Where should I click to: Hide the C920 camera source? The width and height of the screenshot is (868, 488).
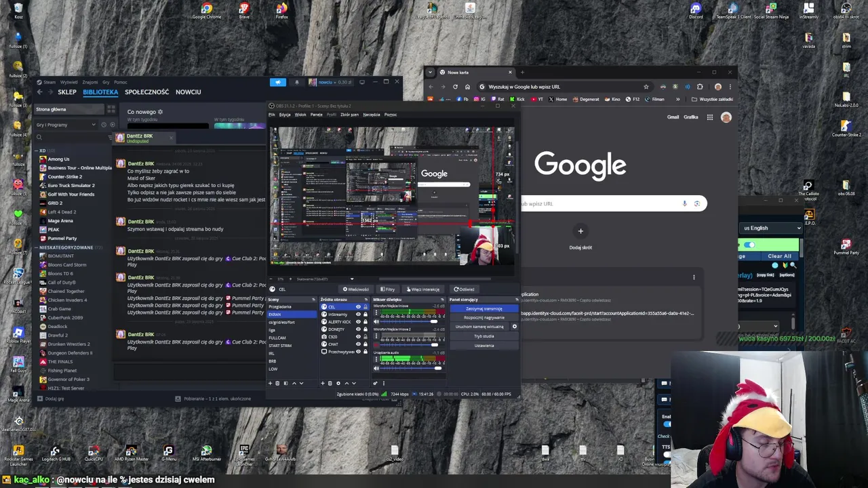pos(358,337)
